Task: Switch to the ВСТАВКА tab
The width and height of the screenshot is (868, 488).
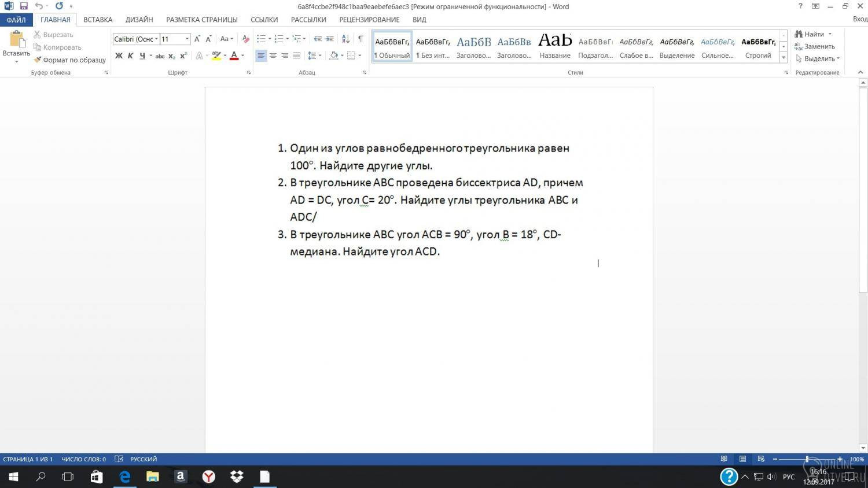Action: pos(98,20)
